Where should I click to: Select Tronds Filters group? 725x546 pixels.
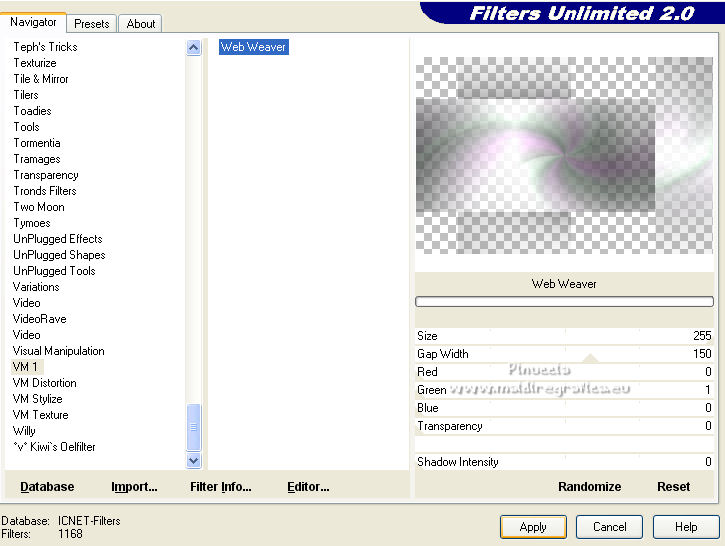click(45, 191)
